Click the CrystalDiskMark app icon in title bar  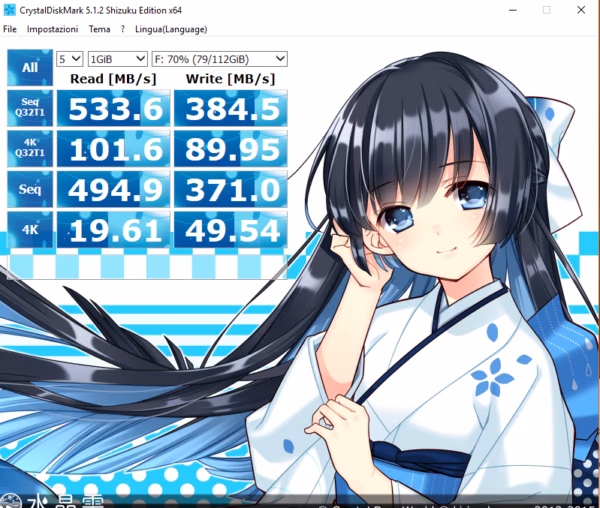tap(9, 10)
